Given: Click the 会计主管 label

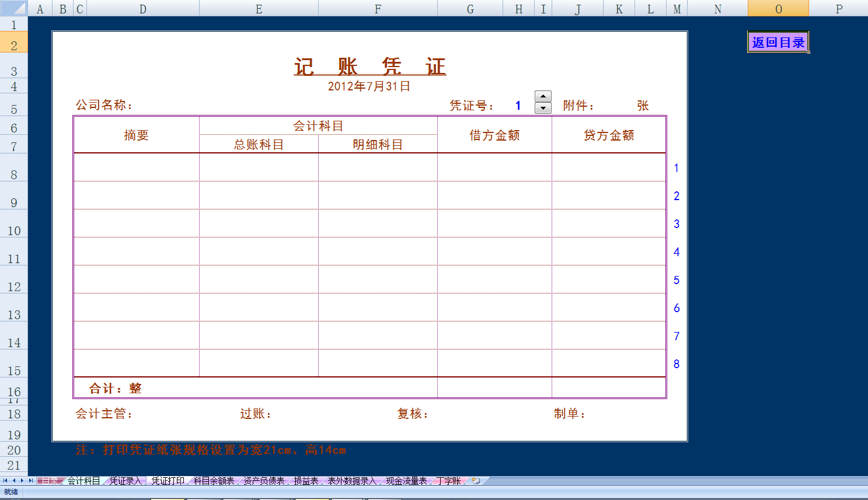Looking at the screenshot, I should 104,414.
